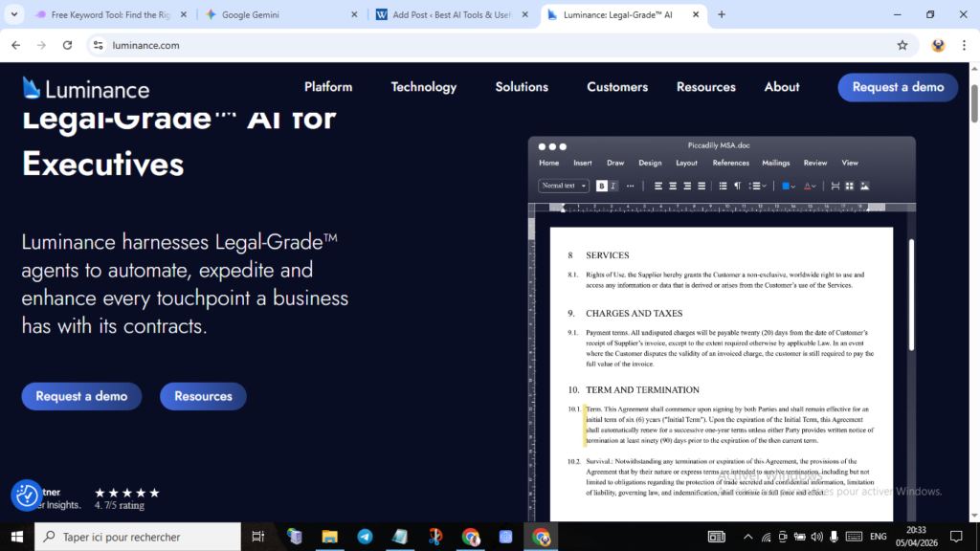Click the five-star 4.7/5 rating
This screenshot has height=551, width=980.
point(127,497)
